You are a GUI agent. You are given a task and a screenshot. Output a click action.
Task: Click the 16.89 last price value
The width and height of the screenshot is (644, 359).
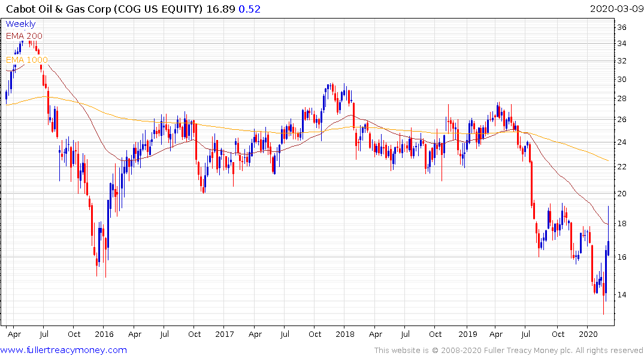[220, 9]
